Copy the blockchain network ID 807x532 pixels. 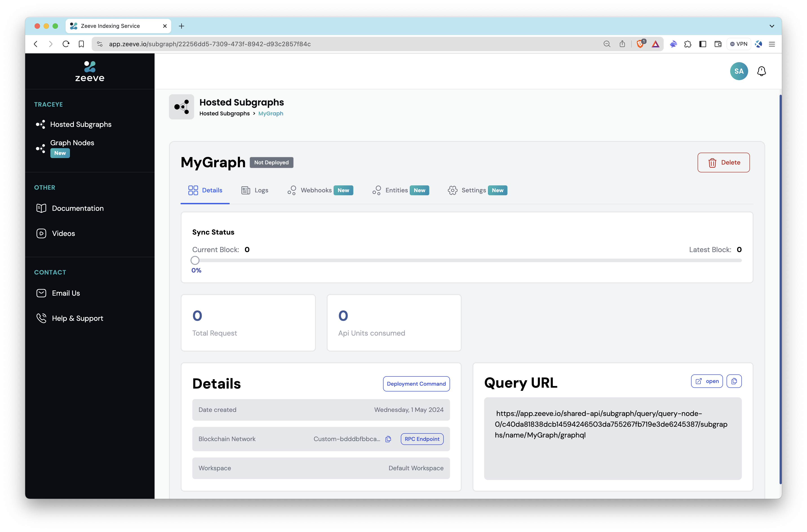click(388, 439)
